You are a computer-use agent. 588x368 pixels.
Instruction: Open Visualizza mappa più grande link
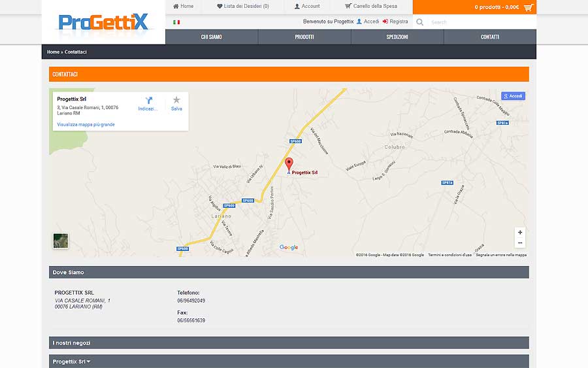[x=86, y=125]
